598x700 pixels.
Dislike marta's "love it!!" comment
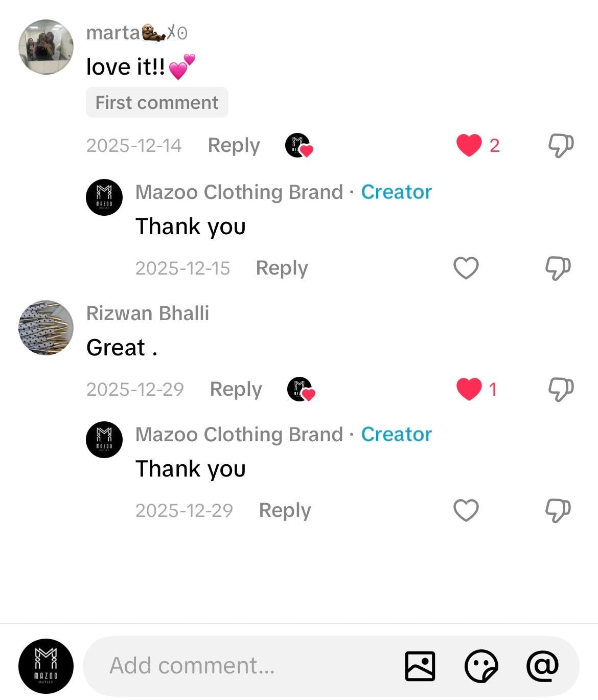click(561, 146)
